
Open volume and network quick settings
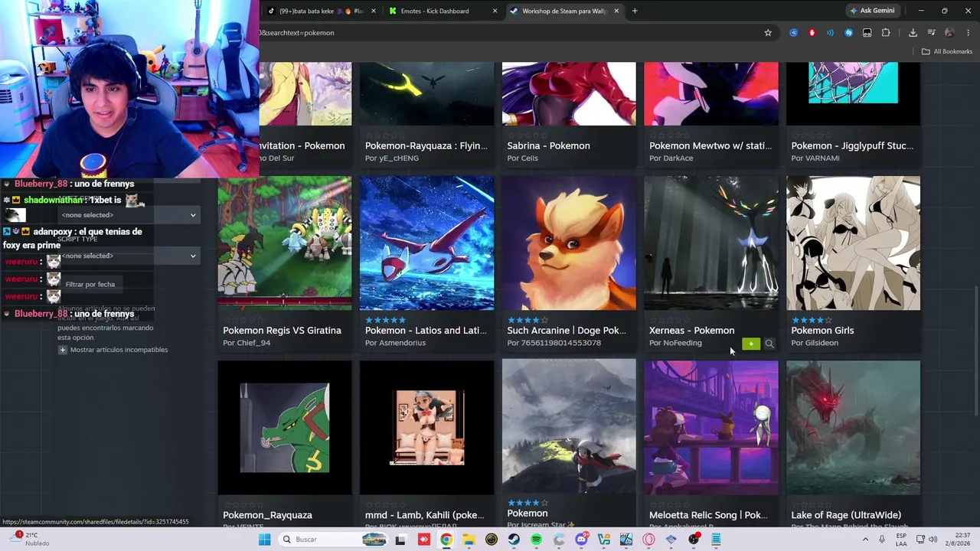926,540
